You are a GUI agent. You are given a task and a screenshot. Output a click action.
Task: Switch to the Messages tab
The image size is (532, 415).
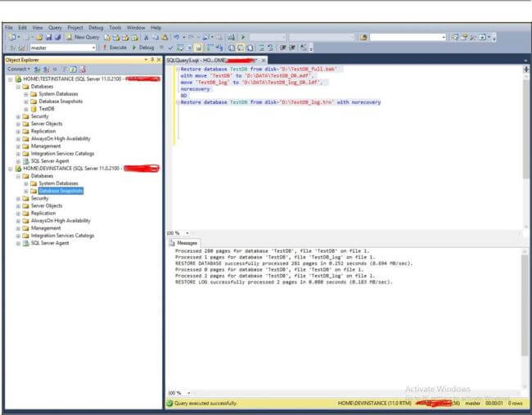tap(186, 243)
